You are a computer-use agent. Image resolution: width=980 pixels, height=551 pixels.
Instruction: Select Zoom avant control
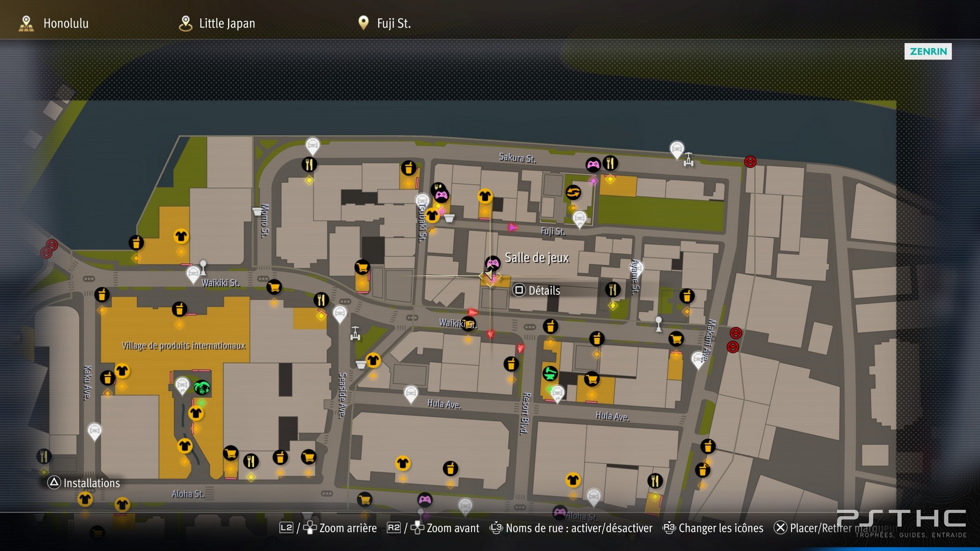433,528
